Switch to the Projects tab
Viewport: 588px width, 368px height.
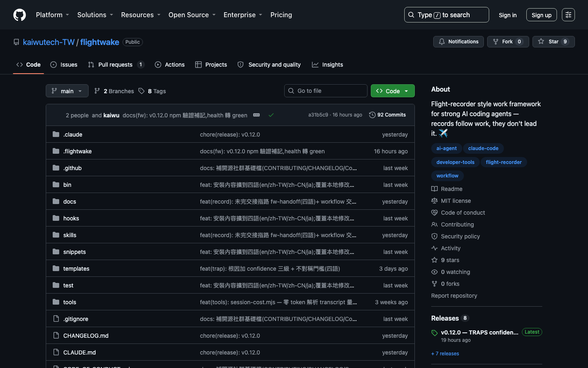coord(211,65)
